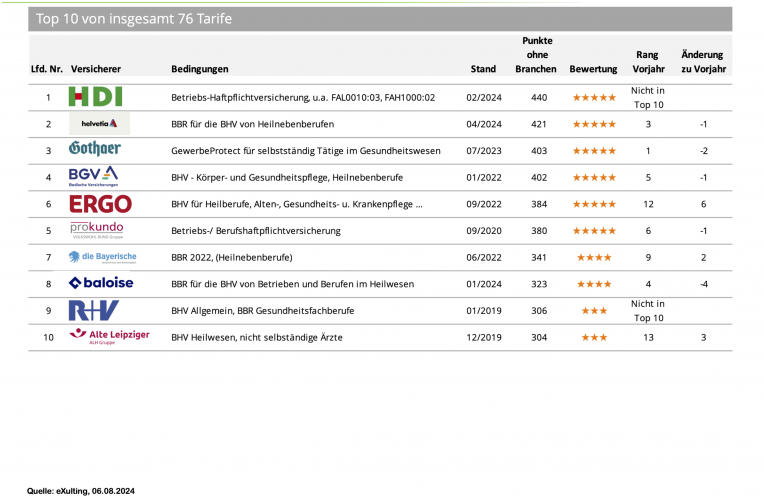Click the points value 341
The width and height of the screenshot is (764, 500).
539,257
